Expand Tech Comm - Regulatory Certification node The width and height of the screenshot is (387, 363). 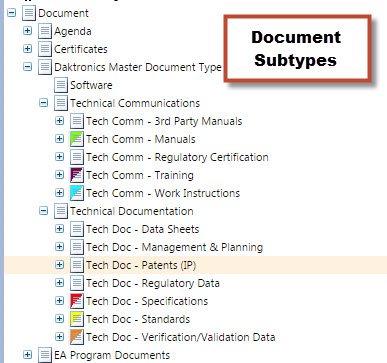coord(60,157)
